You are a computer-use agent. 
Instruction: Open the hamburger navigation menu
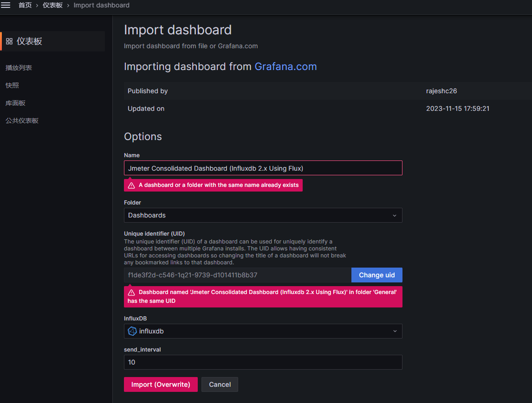click(x=6, y=5)
